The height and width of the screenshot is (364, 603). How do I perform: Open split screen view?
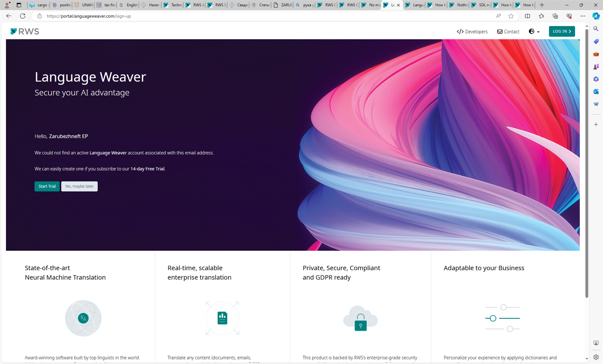click(527, 16)
